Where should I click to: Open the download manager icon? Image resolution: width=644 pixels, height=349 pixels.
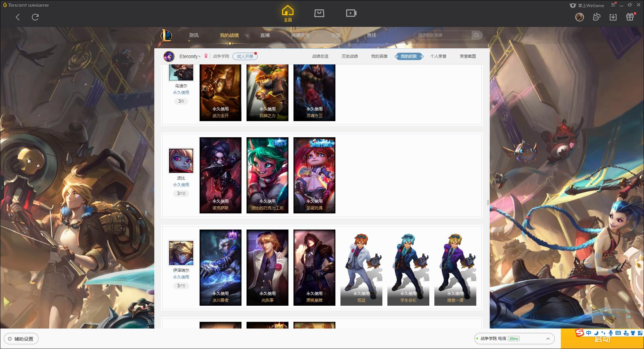(x=613, y=17)
